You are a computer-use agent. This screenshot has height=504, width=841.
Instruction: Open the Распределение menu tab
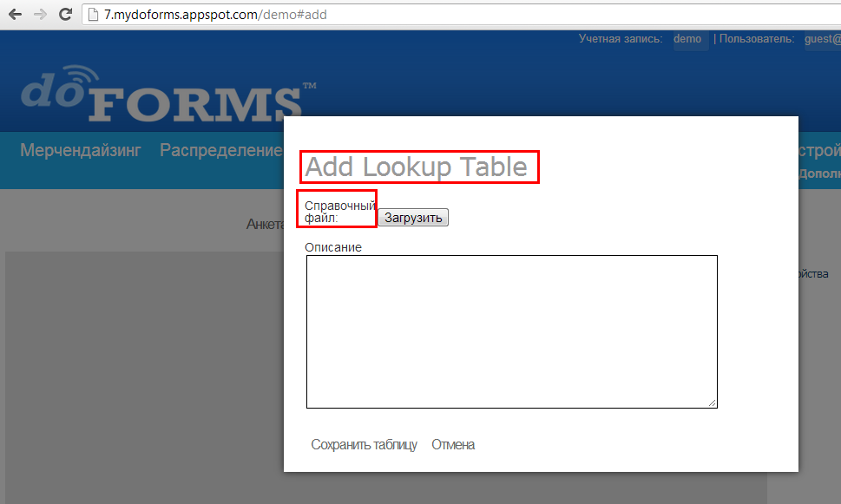click(x=221, y=150)
